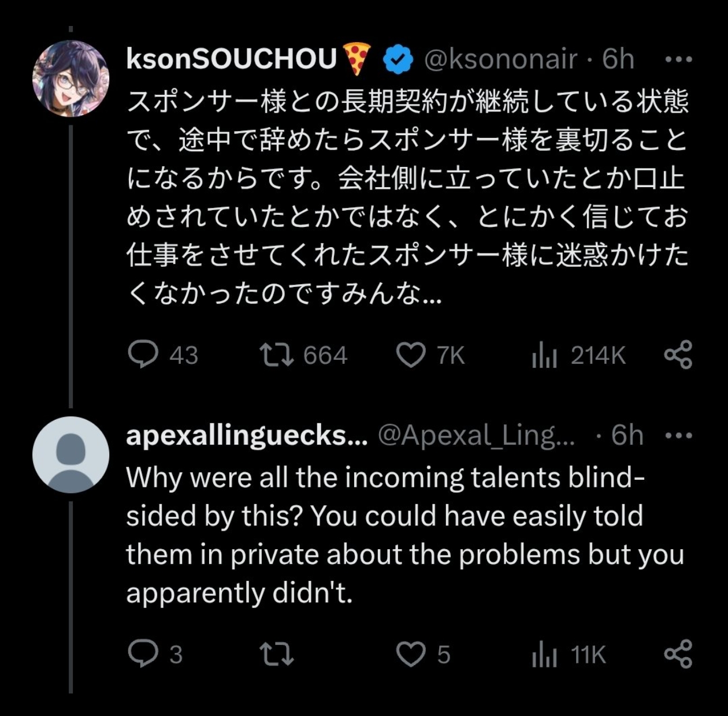Click the ksonSOUCHOU display name

click(x=231, y=59)
